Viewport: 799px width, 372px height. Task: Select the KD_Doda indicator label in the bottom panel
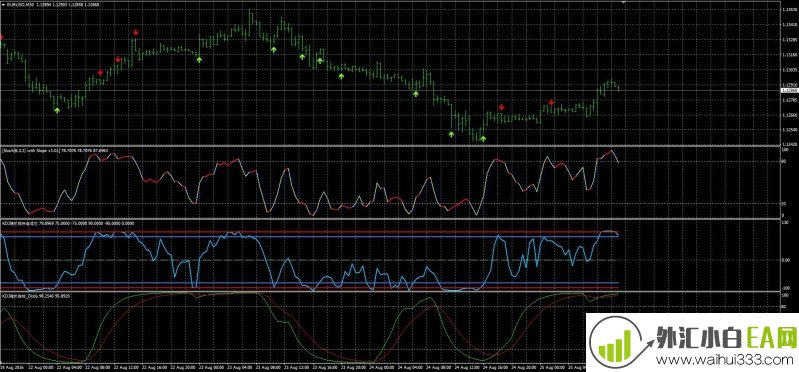19,295
